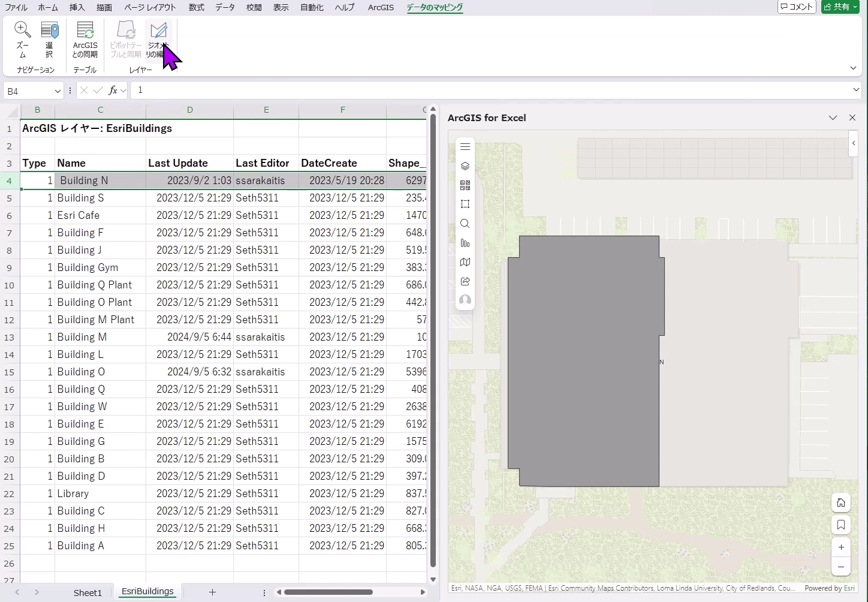868x602 pixels.
Task: Switch to the Sheet1 worksheet tab
Action: coord(88,592)
